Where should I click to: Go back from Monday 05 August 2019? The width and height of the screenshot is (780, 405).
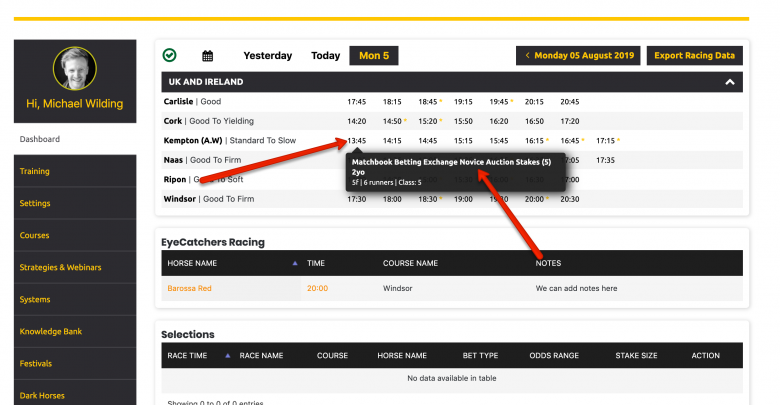point(577,56)
